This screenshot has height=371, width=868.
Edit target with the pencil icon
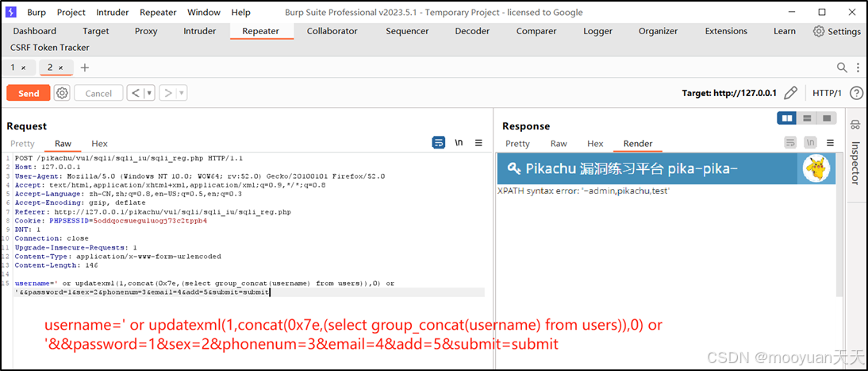tap(791, 93)
